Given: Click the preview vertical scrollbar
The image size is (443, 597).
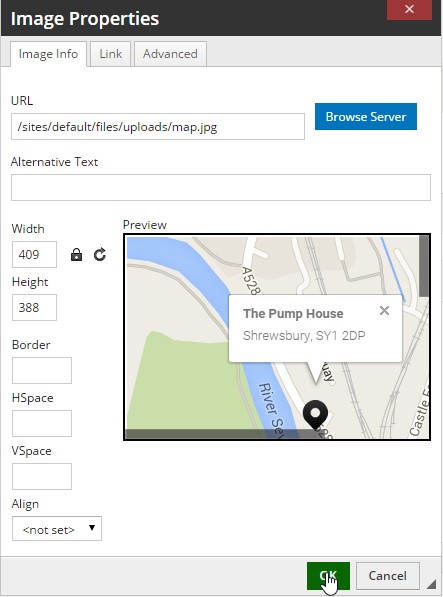Looking at the screenshot, I should (424, 266).
